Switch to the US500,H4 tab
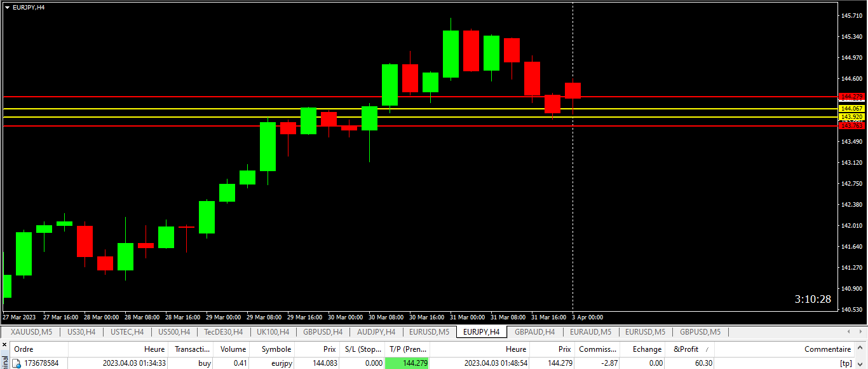 [x=174, y=331]
